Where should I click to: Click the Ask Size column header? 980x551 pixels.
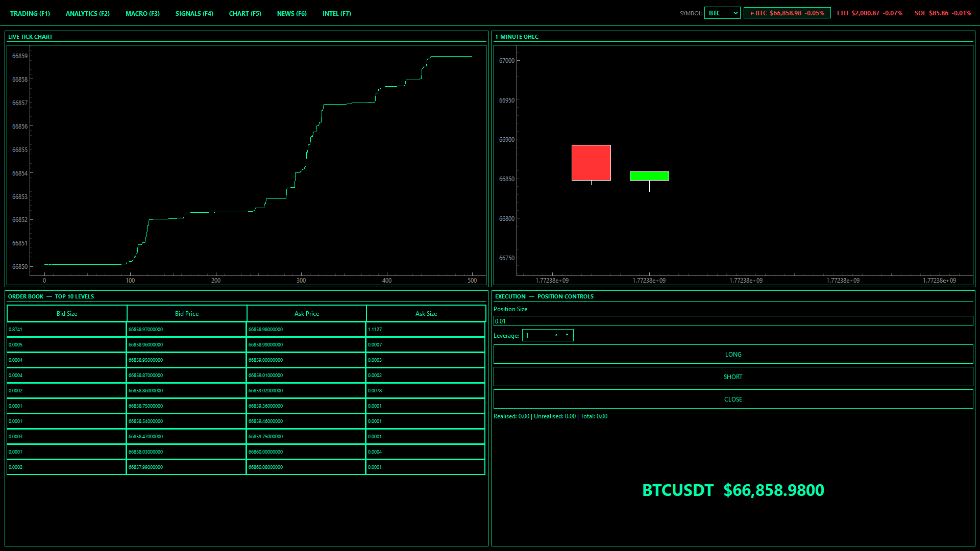pyautogui.click(x=426, y=314)
